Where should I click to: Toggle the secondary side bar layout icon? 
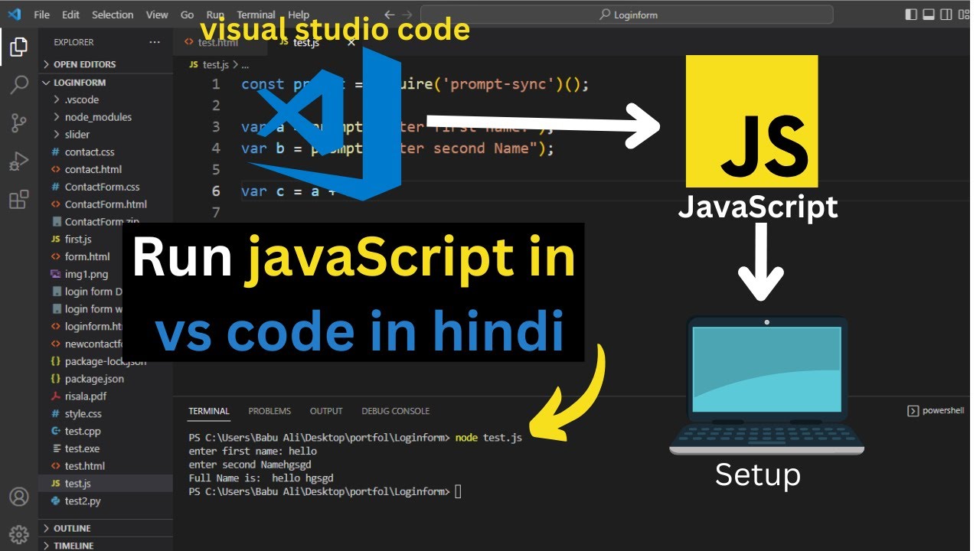click(x=946, y=15)
